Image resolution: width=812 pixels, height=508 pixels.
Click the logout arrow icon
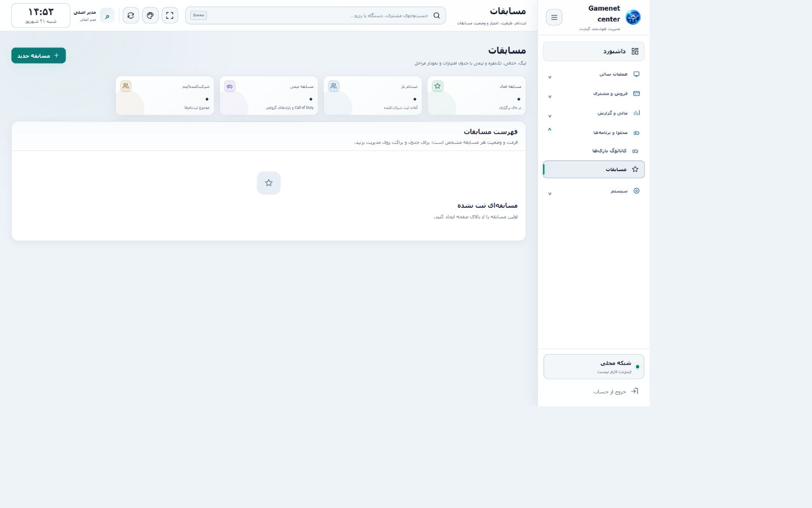(634, 391)
